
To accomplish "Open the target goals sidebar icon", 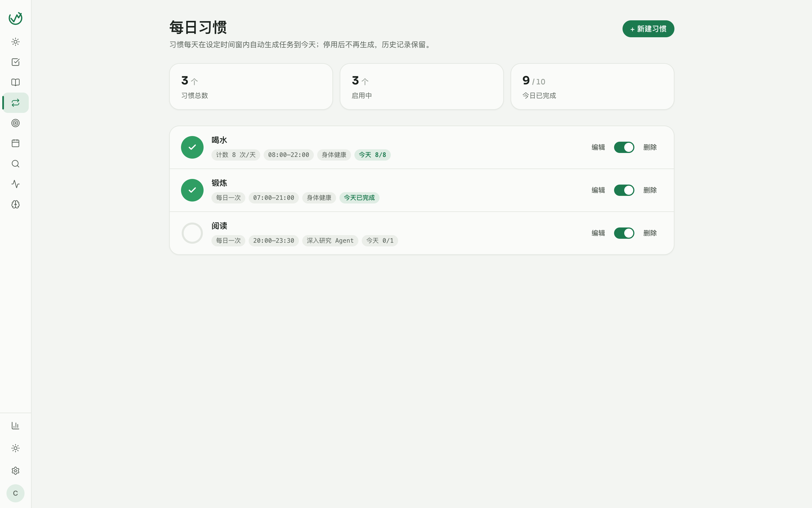I will 16,123.
